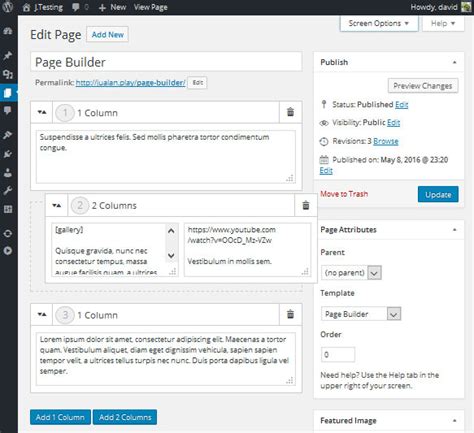The image size is (474, 433).
Task: Delete the 2 Columns row via trash icon
Action: tap(306, 205)
